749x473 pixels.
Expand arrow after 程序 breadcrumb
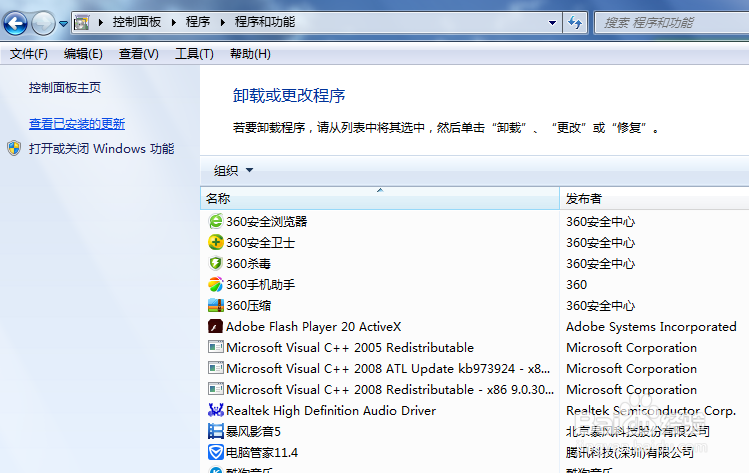pyautogui.click(x=223, y=22)
